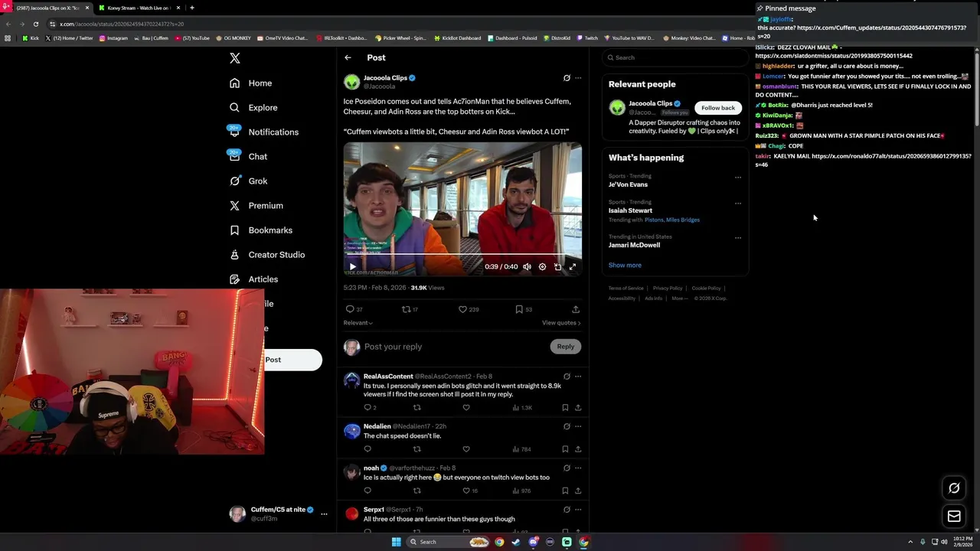Navigate to Explore

(253, 108)
